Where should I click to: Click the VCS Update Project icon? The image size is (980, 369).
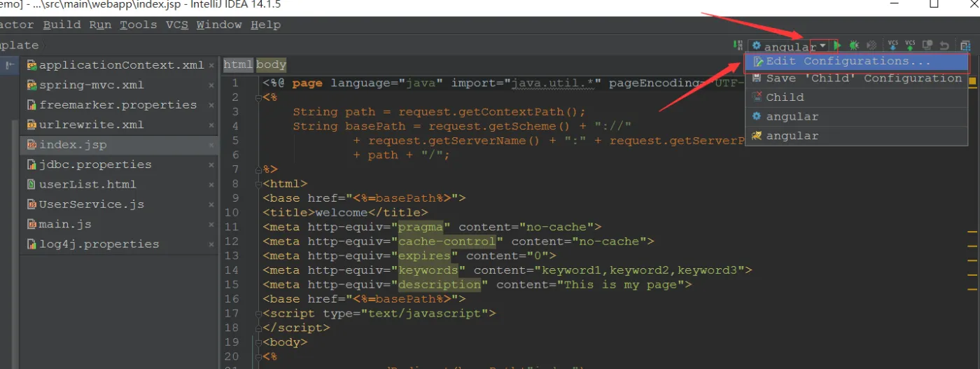(x=893, y=46)
